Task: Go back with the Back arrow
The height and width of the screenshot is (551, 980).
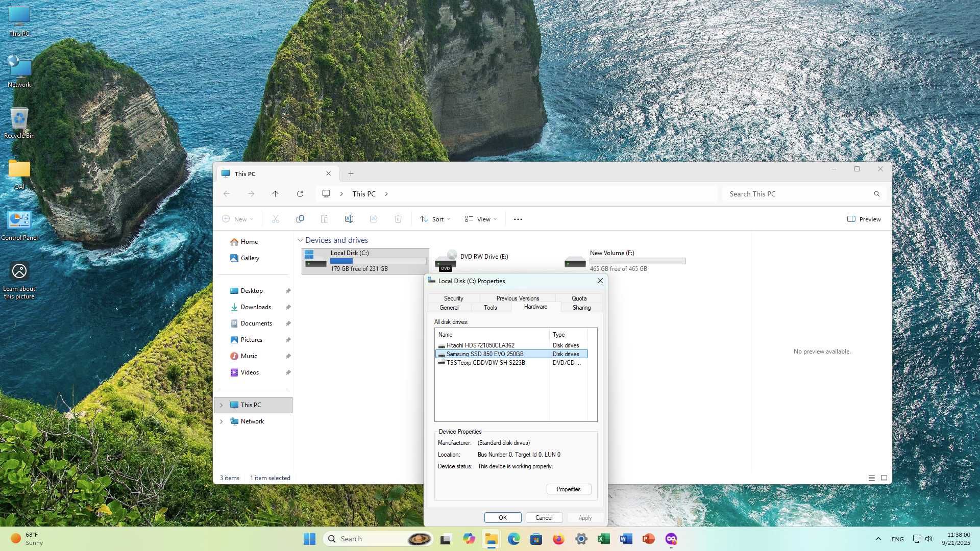Action: pos(227,194)
